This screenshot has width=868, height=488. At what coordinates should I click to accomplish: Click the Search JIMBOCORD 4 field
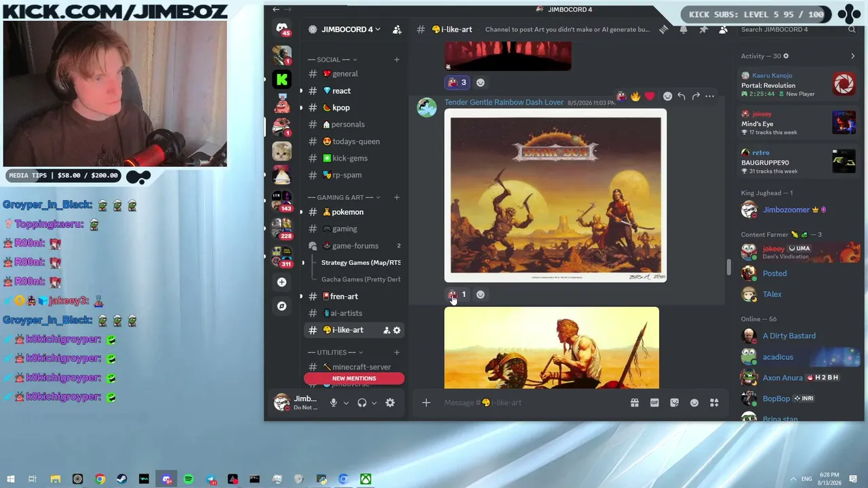coord(798,29)
